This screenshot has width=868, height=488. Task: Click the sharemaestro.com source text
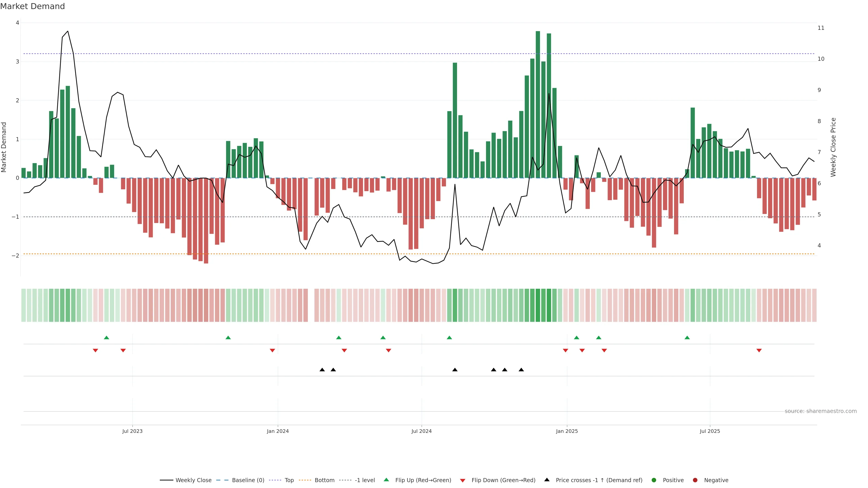[821, 411]
